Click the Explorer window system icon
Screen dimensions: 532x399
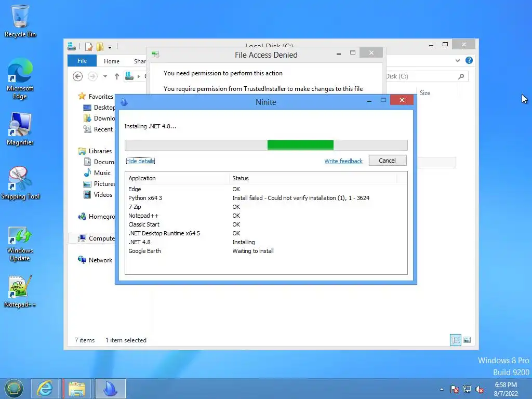[x=72, y=46]
